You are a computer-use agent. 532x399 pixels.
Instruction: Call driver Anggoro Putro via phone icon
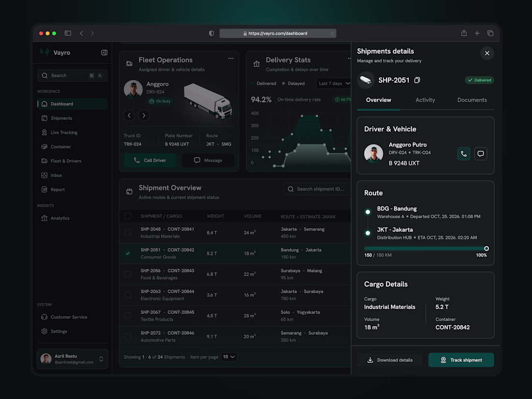point(463,154)
